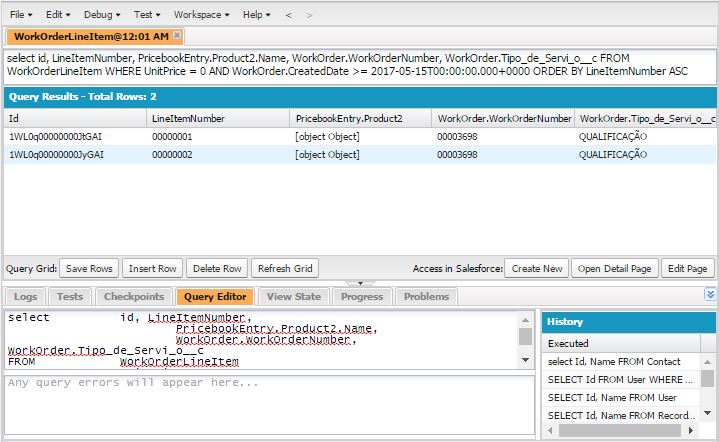Open the Problems tab
The width and height of the screenshot is (719, 442).
coord(426,297)
